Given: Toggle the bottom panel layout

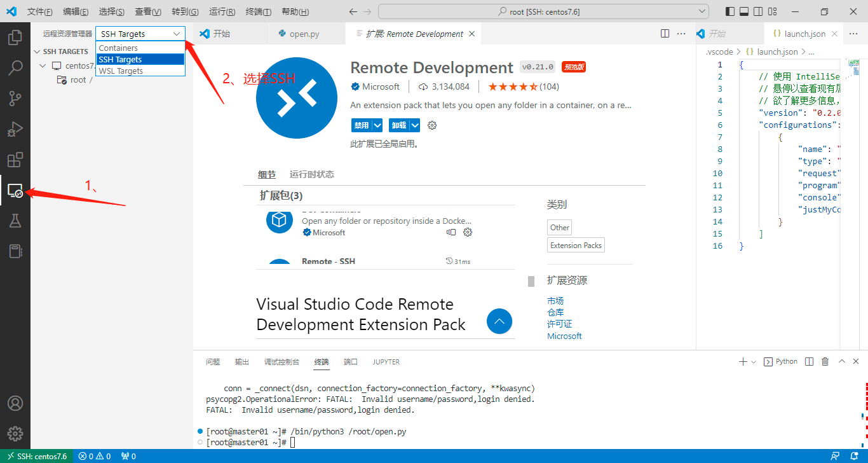Looking at the screenshot, I should pyautogui.click(x=743, y=11).
